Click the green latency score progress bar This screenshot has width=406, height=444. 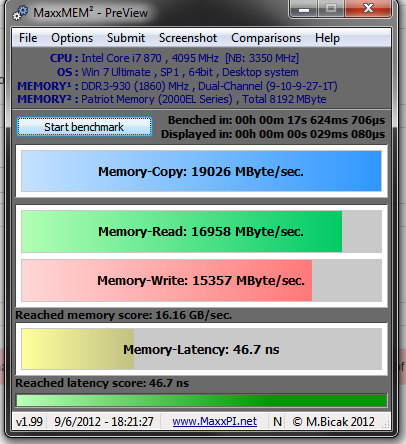pos(201,400)
